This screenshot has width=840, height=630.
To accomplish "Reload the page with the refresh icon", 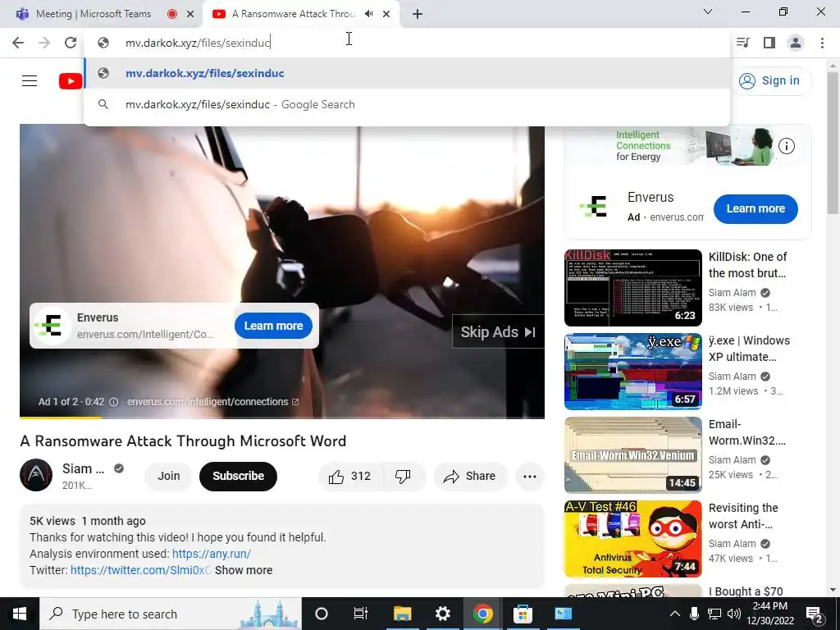I will (71, 43).
